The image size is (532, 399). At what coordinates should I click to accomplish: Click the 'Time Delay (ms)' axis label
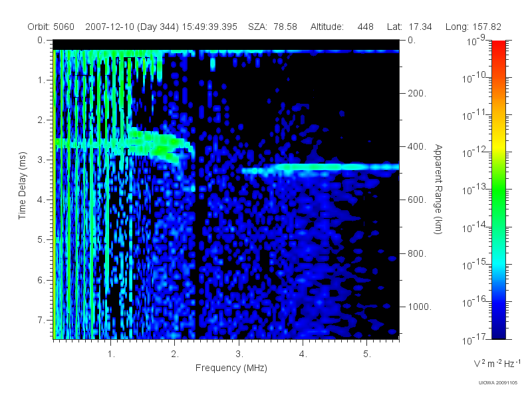(22, 186)
